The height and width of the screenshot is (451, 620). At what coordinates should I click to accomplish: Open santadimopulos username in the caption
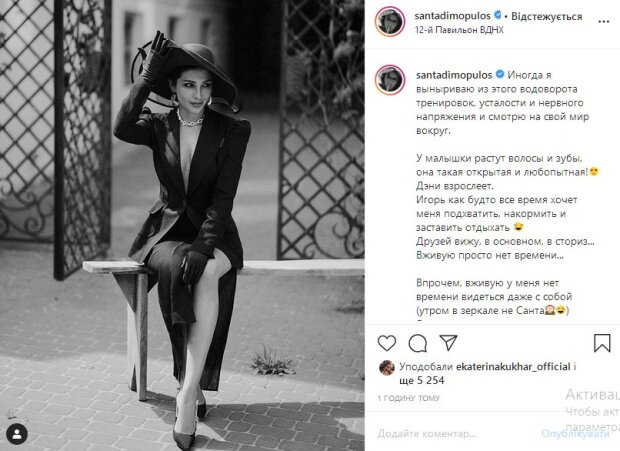(x=454, y=75)
